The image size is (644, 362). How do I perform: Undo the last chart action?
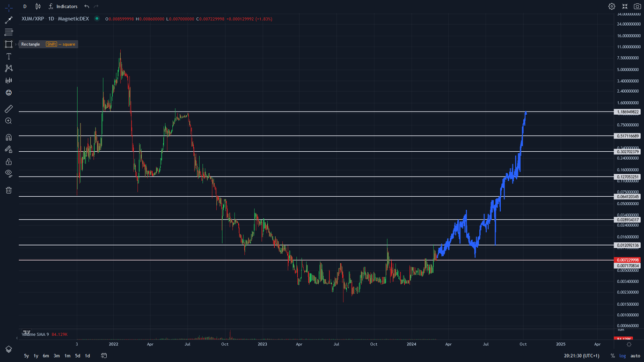(x=87, y=6)
